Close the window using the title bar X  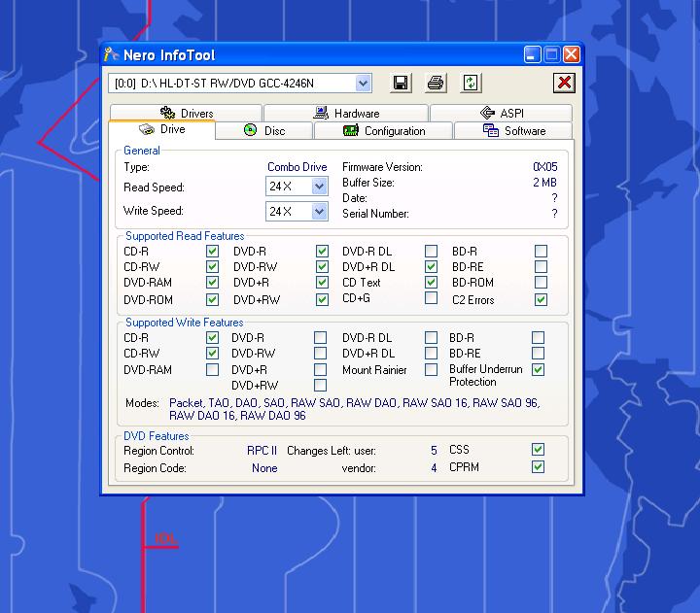tap(571, 55)
